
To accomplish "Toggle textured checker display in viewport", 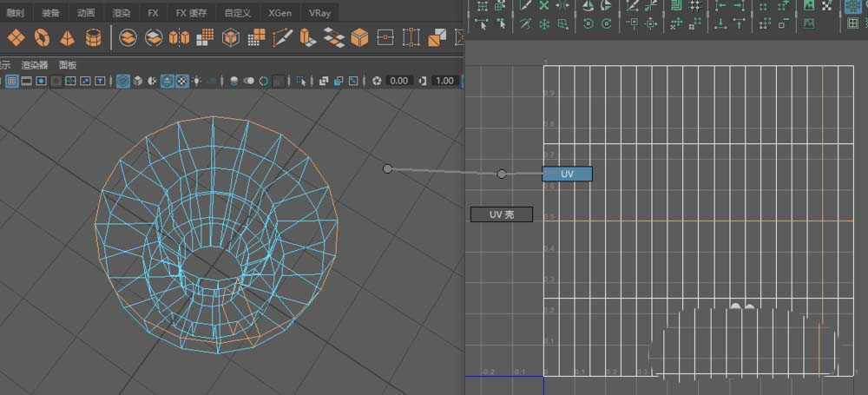I will (181, 81).
